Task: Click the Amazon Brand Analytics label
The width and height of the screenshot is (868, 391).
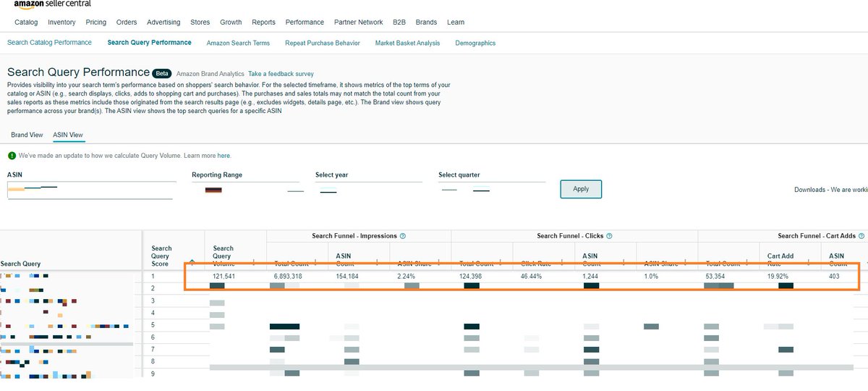Action: coord(210,74)
